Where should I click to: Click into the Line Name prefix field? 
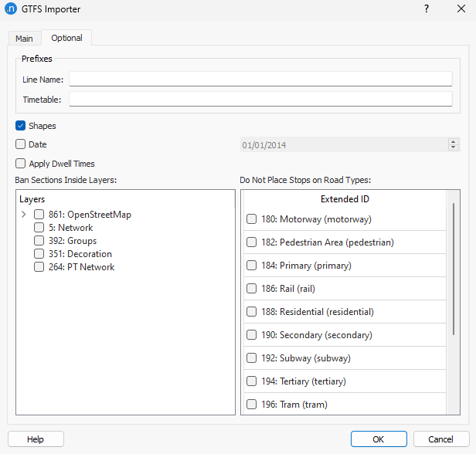(260, 79)
